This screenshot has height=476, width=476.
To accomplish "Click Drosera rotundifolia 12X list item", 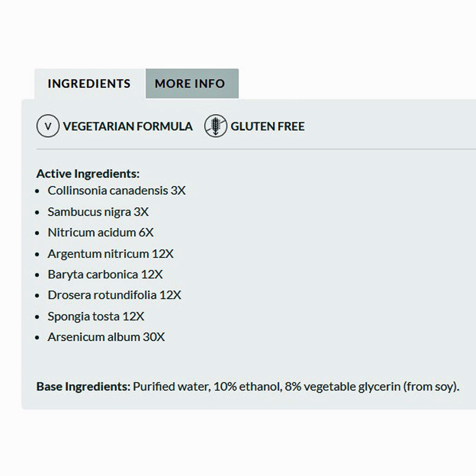I will [114, 295].
